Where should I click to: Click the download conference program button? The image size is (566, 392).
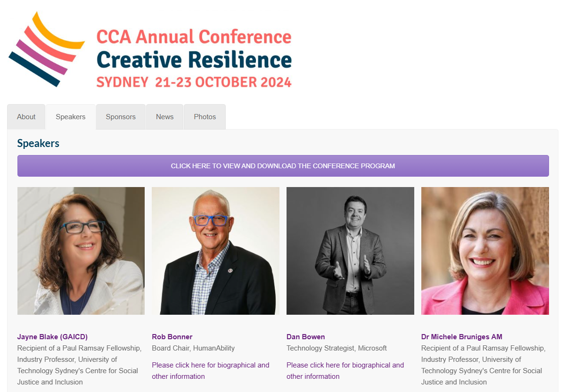(283, 166)
